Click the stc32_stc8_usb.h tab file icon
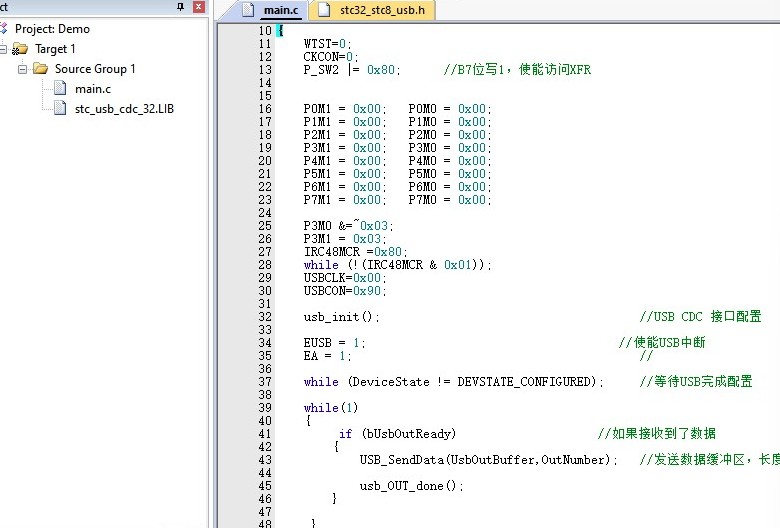Viewport: 780px width, 528px height. [x=324, y=10]
